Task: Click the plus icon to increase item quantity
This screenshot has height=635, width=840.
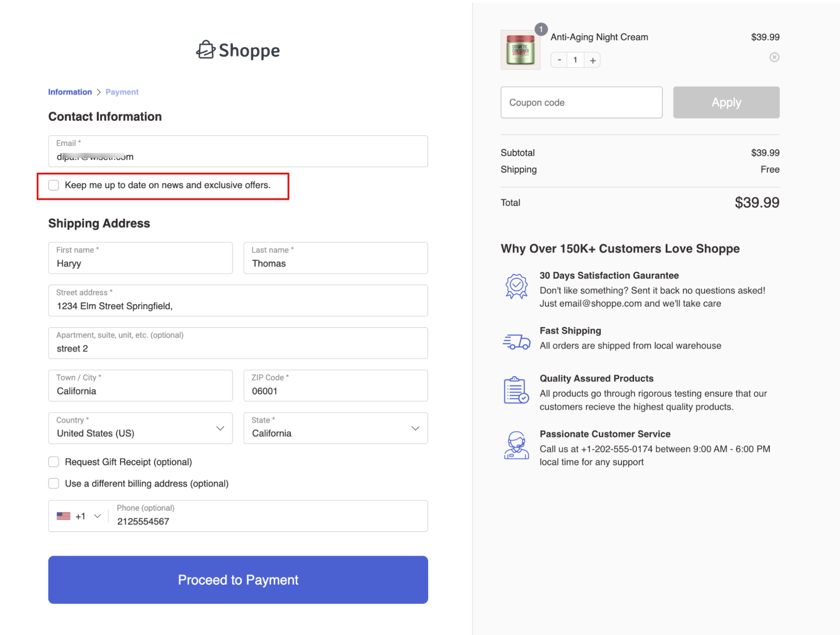Action: (592, 60)
